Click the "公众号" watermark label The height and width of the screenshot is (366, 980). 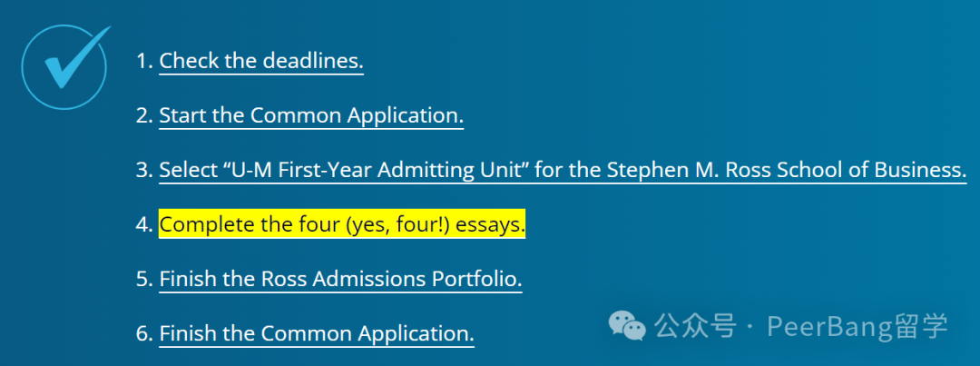point(695,326)
